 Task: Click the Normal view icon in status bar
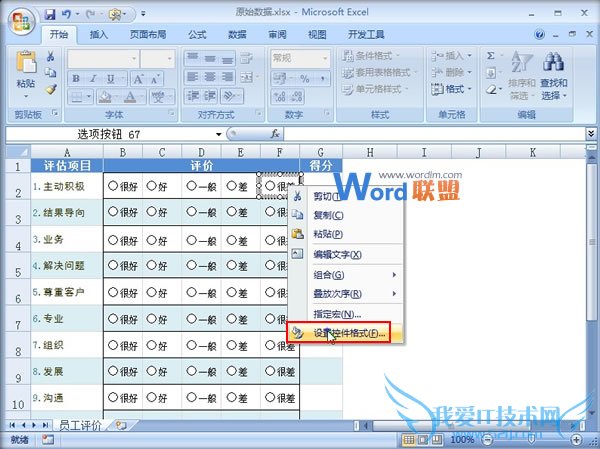tap(409, 439)
